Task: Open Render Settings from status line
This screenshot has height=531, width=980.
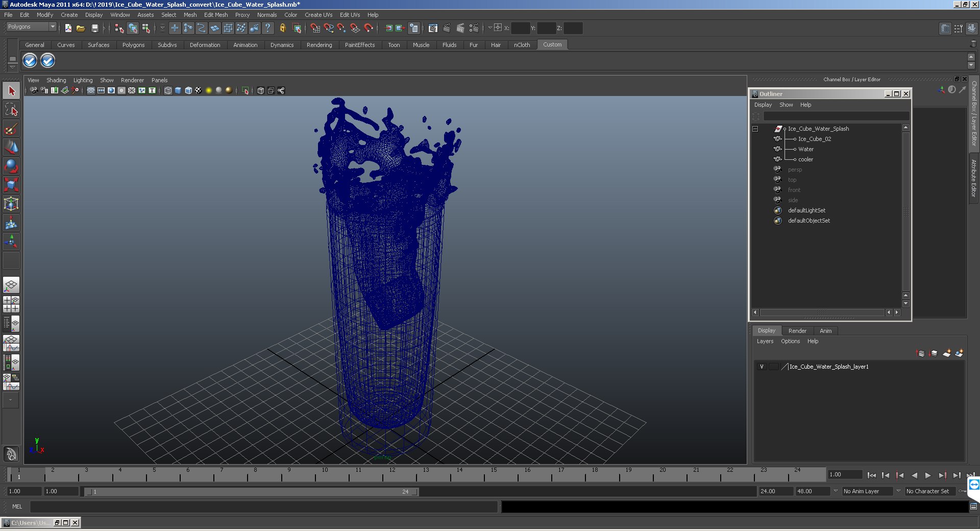Action: tap(474, 28)
